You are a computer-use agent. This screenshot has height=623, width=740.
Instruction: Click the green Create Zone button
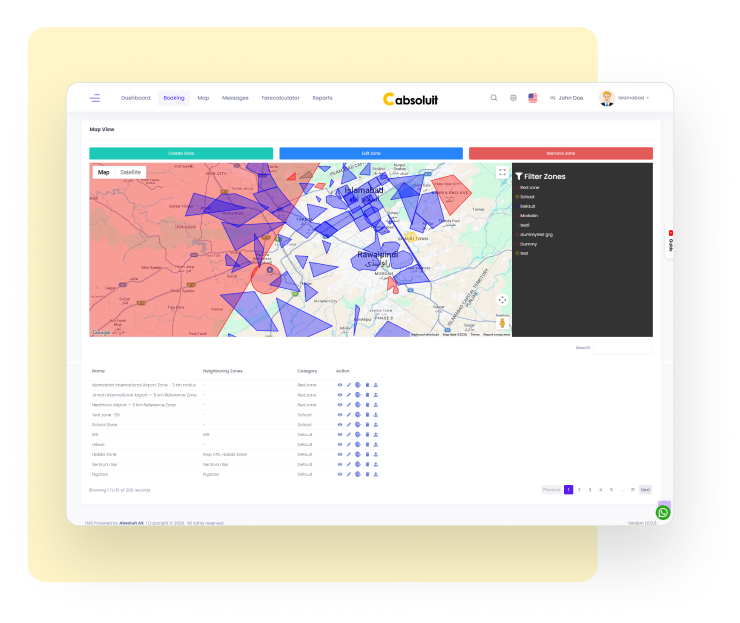click(181, 153)
